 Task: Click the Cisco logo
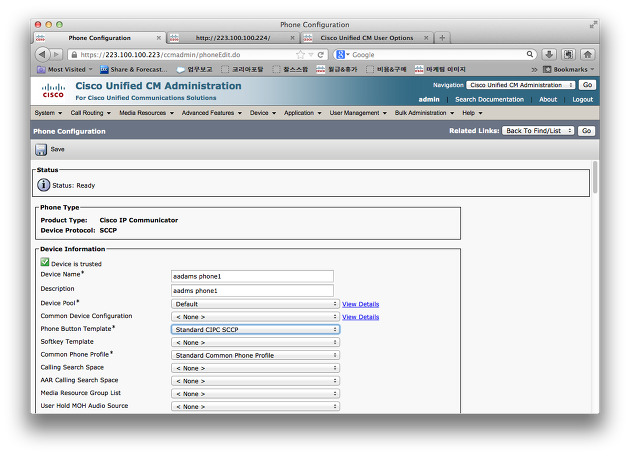pos(53,90)
